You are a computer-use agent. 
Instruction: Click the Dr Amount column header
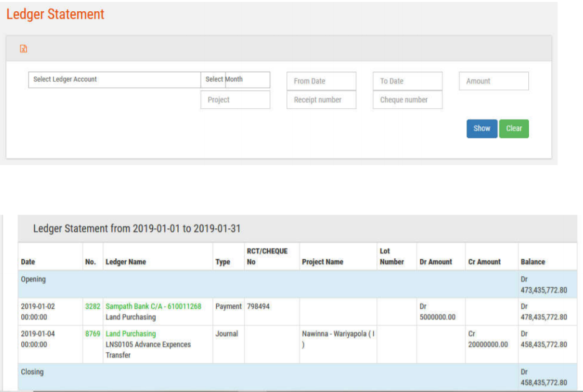[436, 262]
